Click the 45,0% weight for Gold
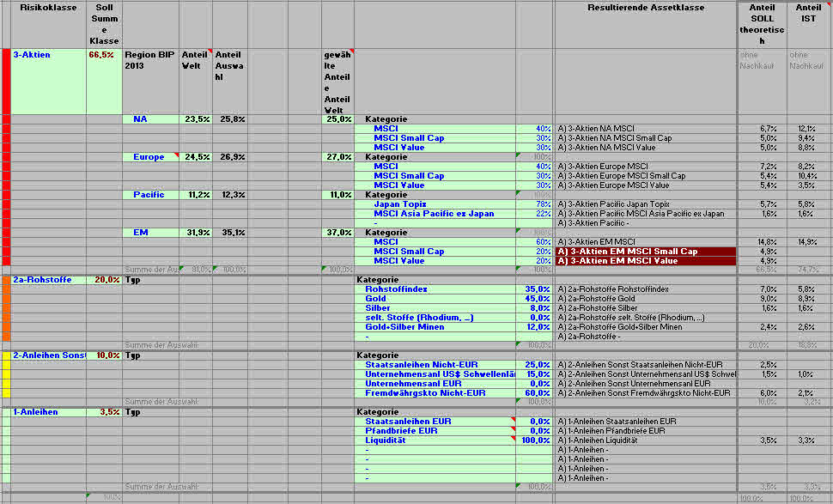 pos(534,299)
